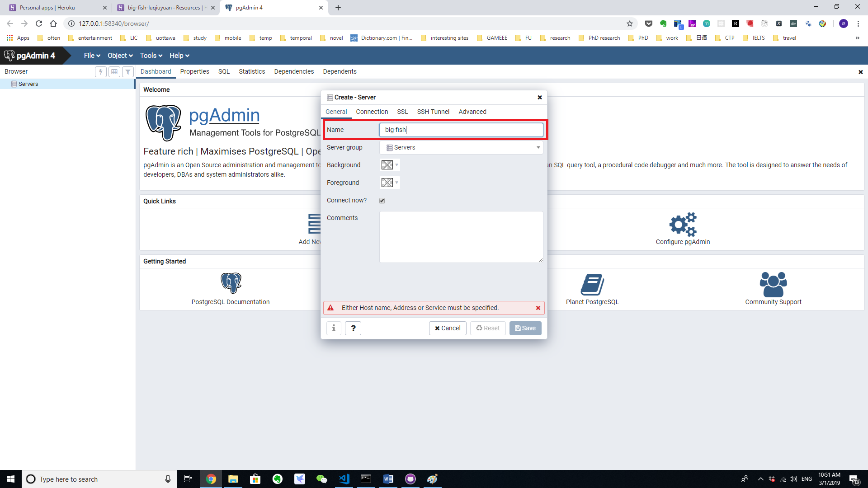This screenshot has height=488, width=868.
Task: Switch to the Advanced tab
Action: tap(472, 112)
